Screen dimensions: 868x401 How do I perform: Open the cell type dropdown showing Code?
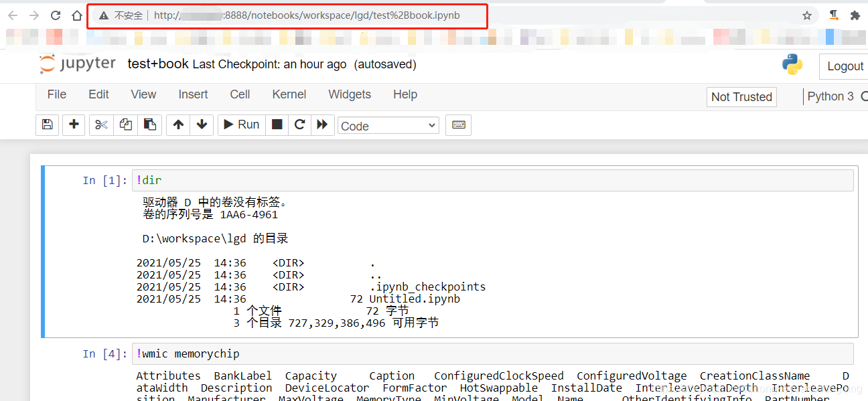click(388, 125)
